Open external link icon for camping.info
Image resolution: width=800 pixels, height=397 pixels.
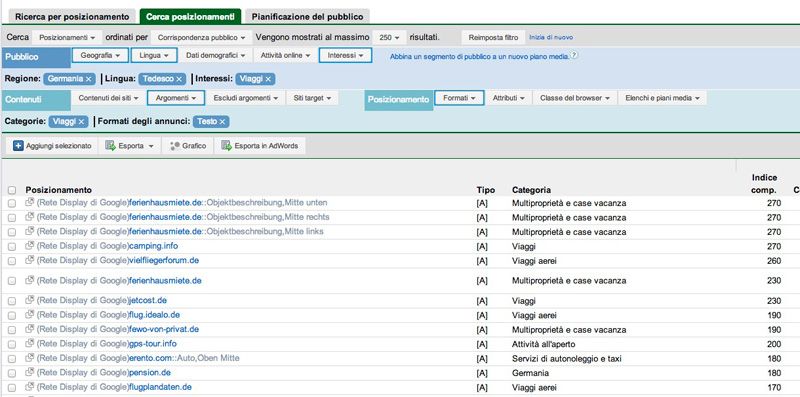[30, 245]
